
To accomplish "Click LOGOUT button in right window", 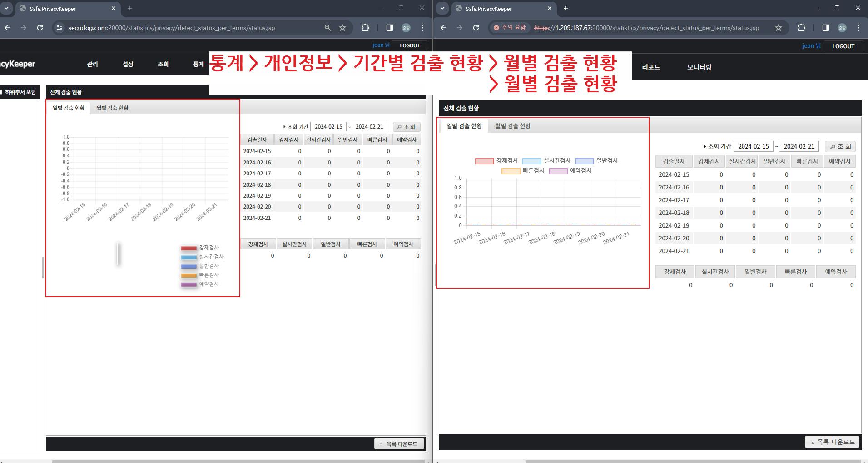I will [x=843, y=46].
